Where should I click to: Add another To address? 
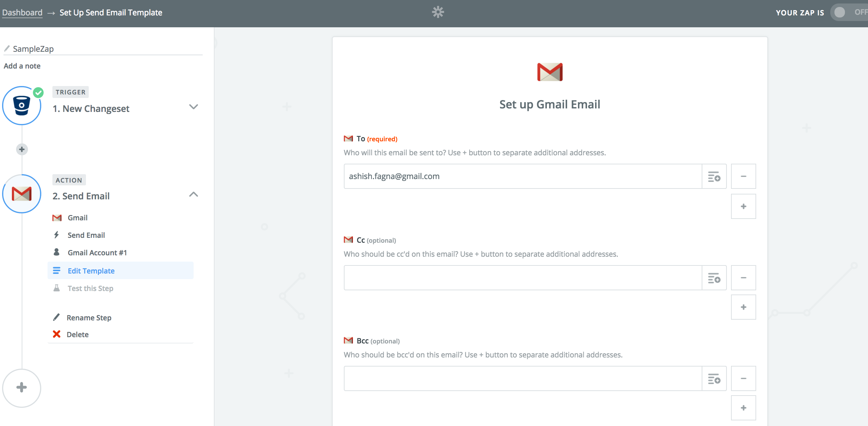pos(743,206)
